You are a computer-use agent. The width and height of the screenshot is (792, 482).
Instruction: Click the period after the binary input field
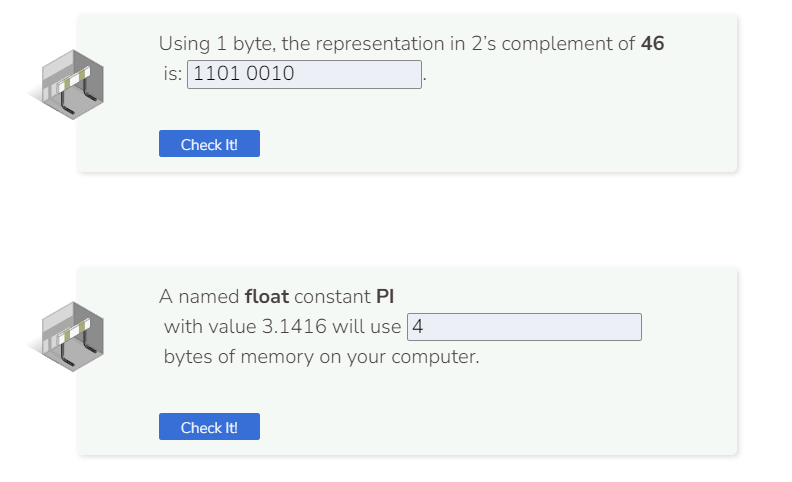click(x=425, y=78)
